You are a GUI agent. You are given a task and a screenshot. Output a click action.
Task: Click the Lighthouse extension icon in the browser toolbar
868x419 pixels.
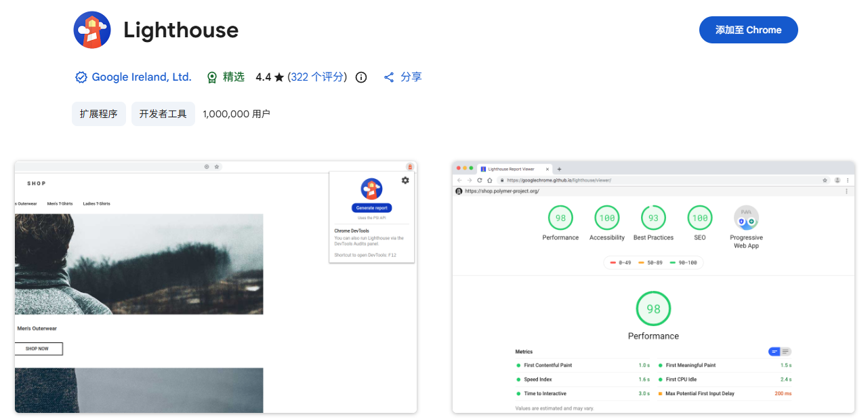(x=409, y=166)
